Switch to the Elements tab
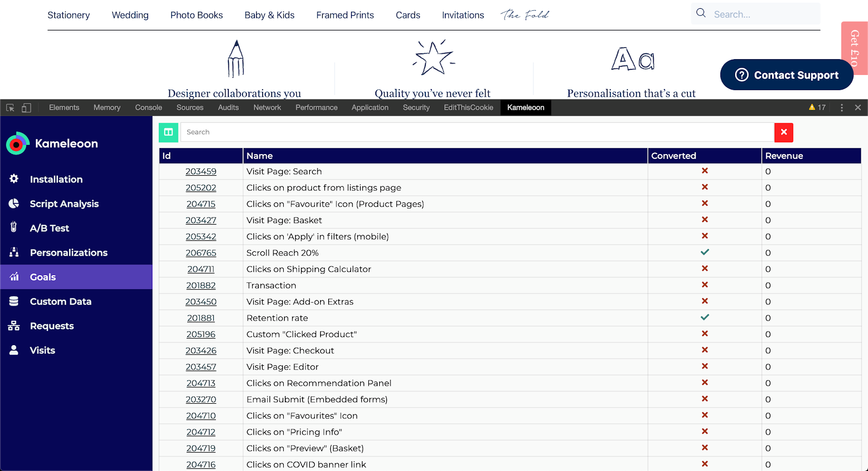Viewport: 868px width, 471px height. 64,107
